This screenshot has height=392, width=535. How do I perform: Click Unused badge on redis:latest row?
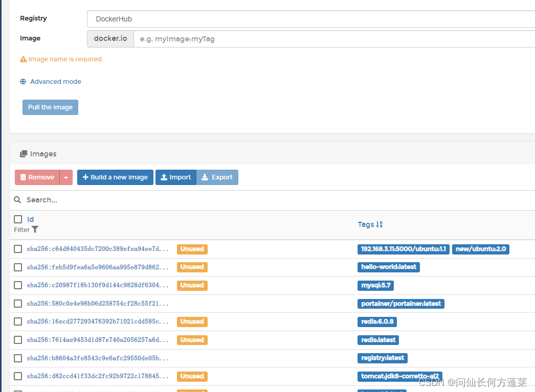point(192,340)
